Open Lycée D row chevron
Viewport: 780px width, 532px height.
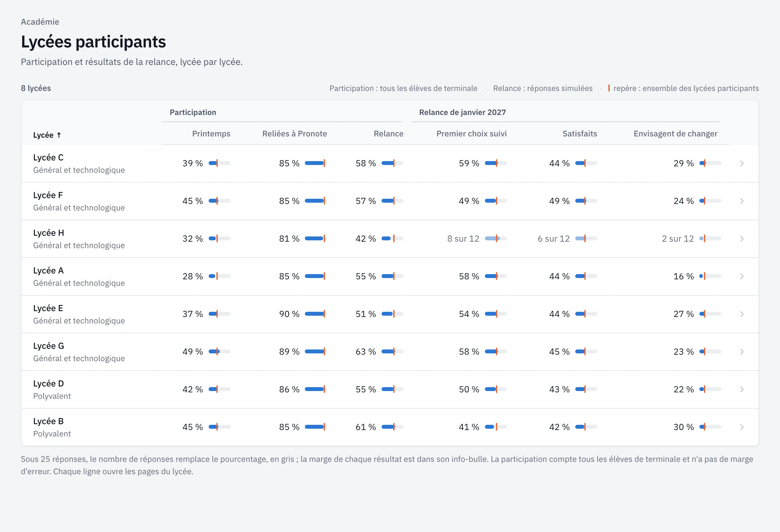742,389
